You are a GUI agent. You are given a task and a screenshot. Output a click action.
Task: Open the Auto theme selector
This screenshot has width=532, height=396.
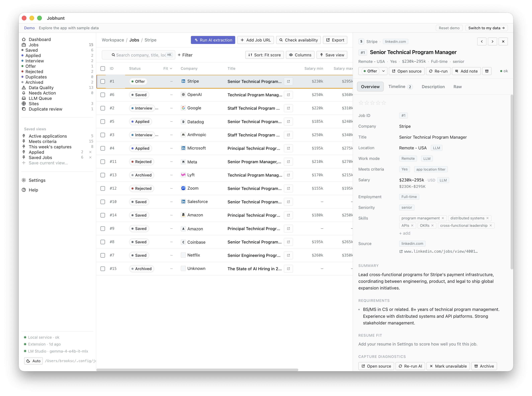pos(33,361)
